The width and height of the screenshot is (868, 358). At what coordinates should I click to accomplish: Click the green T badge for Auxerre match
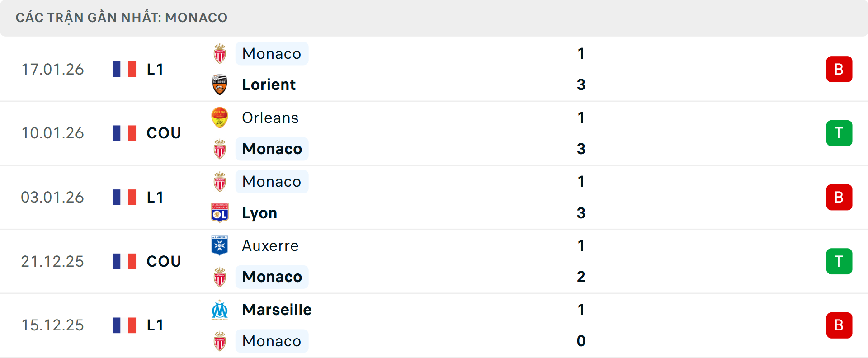pyautogui.click(x=839, y=261)
